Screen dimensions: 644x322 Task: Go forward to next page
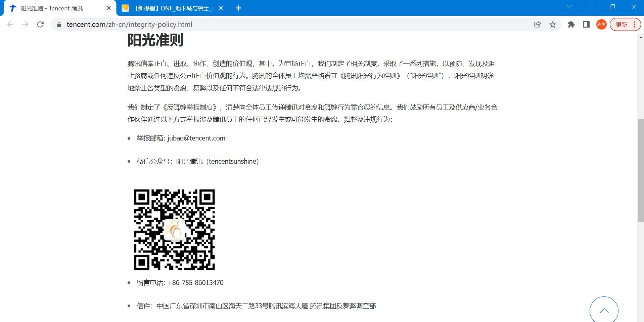[x=25, y=25]
